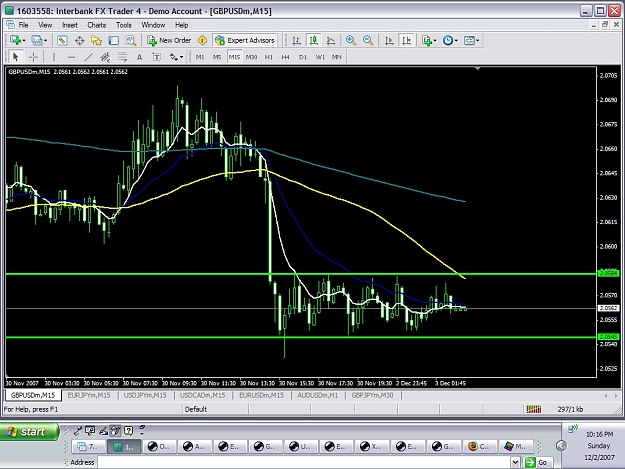Select the horizontal line drawing tool

tap(71, 57)
